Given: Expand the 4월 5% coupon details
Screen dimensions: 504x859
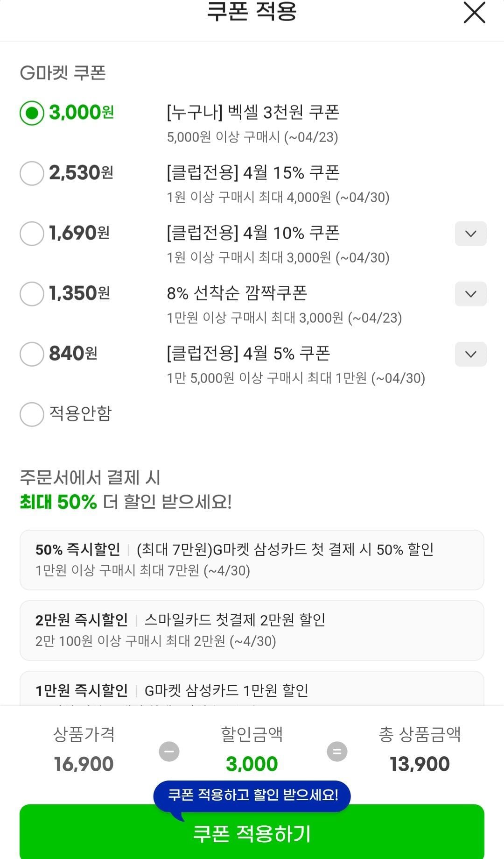Looking at the screenshot, I should (470, 354).
